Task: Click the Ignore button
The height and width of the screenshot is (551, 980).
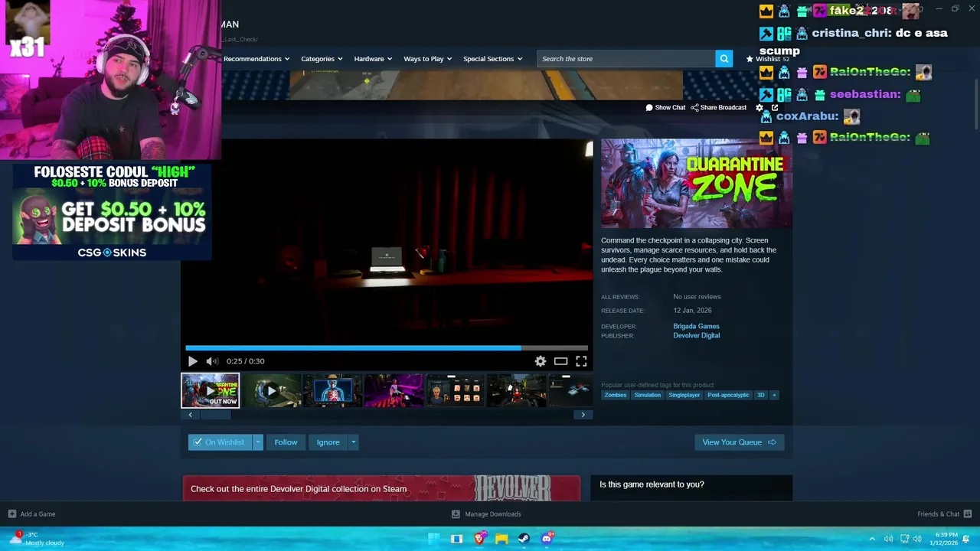Action: tap(328, 442)
